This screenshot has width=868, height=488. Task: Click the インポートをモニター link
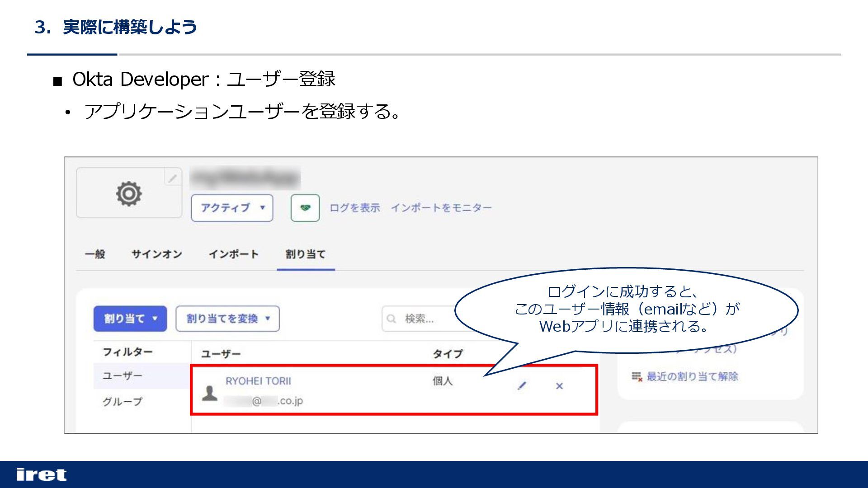point(441,208)
